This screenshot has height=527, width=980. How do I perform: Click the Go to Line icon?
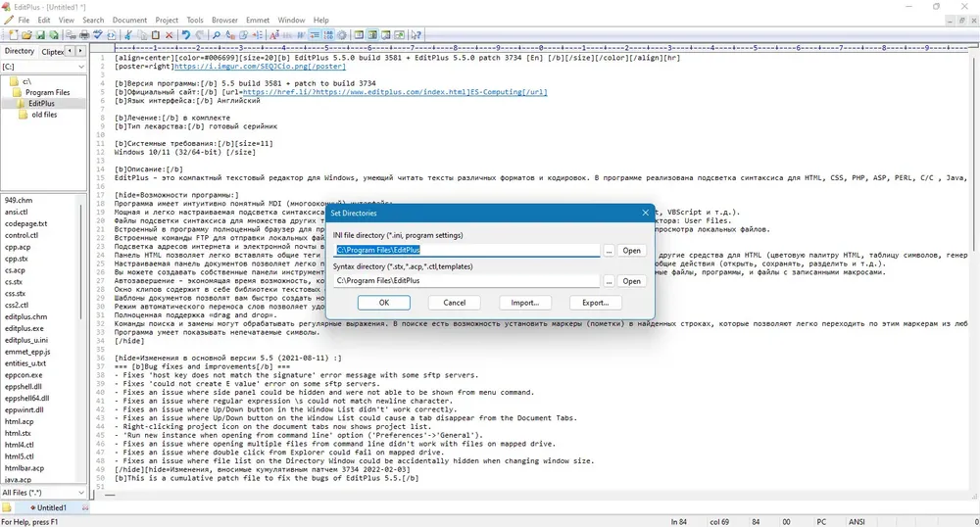pyautogui.click(x=258, y=35)
